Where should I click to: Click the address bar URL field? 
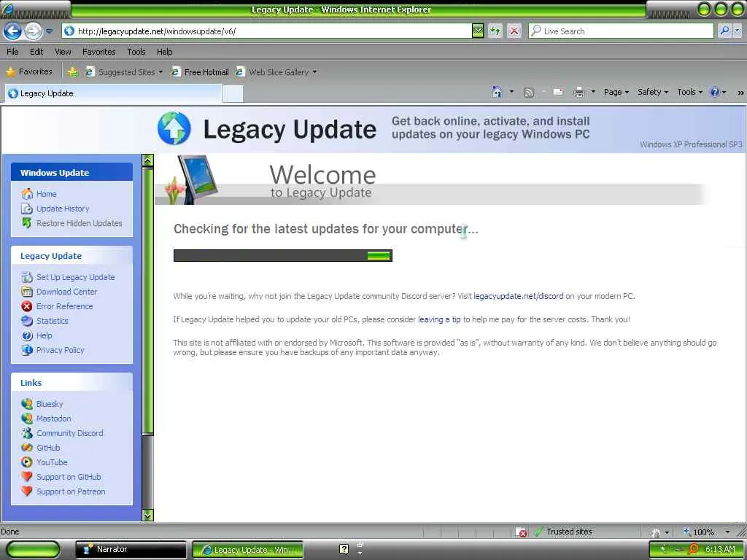(x=267, y=31)
